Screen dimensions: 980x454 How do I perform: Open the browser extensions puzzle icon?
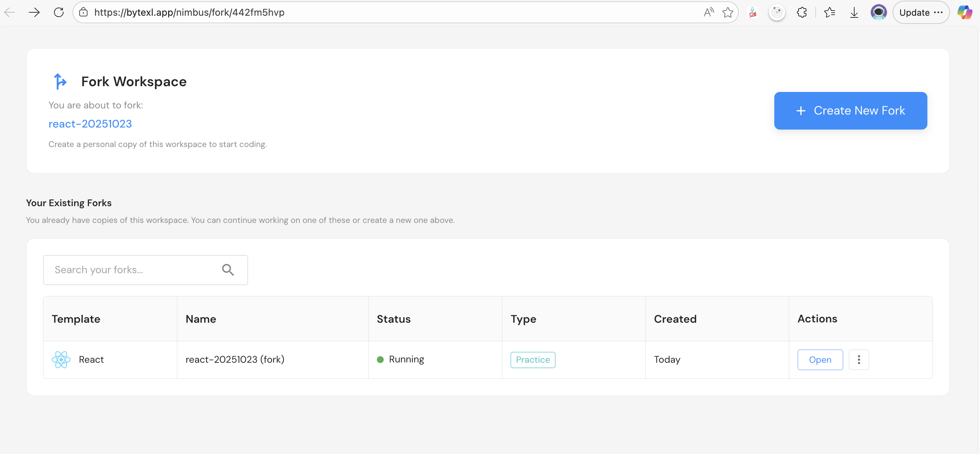pos(802,13)
